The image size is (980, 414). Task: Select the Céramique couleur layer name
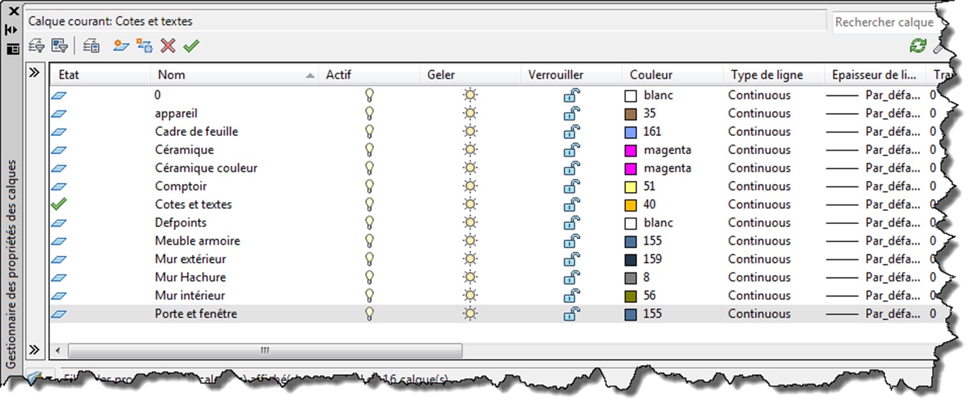[x=206, y=168]
